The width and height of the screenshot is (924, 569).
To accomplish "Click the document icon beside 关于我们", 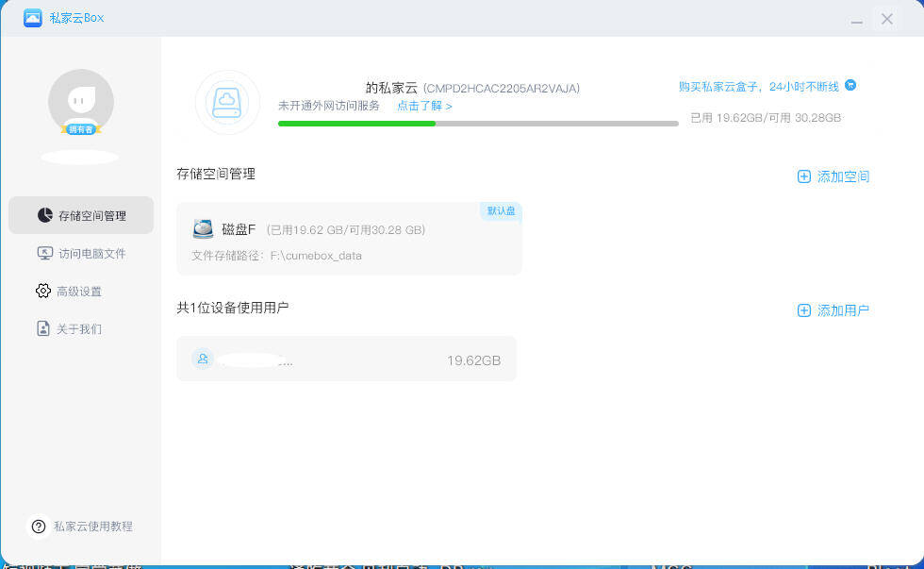I will coord(43,328).
